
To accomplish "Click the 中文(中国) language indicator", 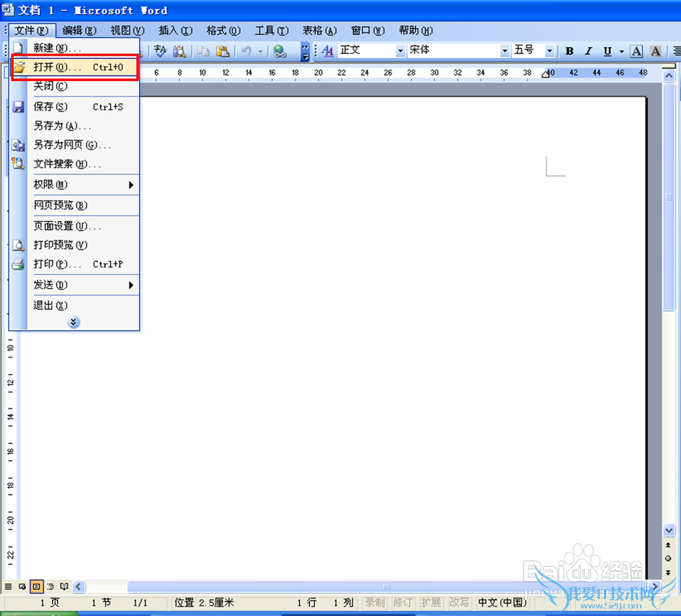I will pyautogui.click(x=502, y=602).
